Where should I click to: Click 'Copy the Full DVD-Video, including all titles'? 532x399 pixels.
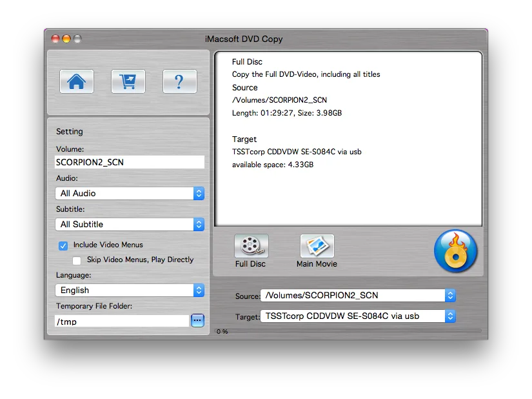click(306, 74)
